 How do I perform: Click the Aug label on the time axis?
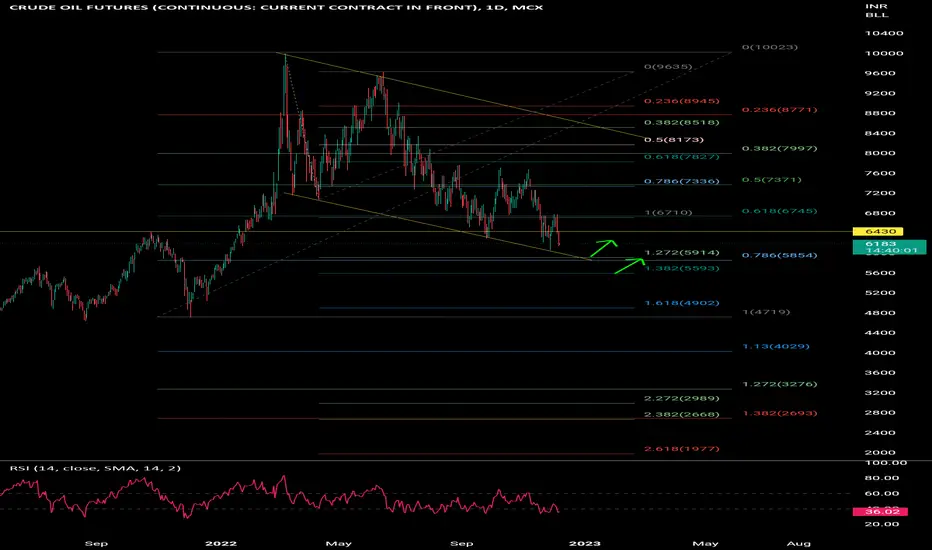798,543
